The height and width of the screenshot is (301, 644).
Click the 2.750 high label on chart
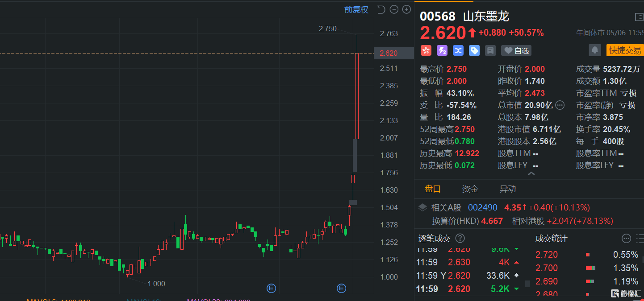(327, 29)
